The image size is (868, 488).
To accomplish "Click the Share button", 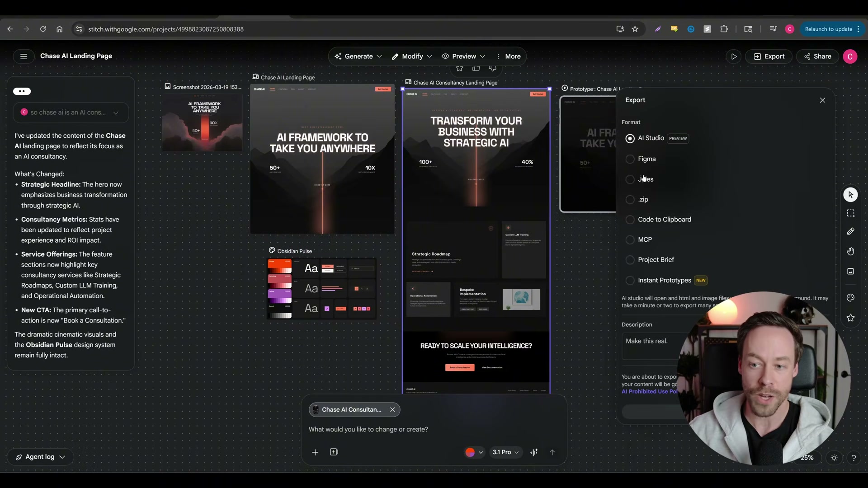I will click(x=817, y=56).
